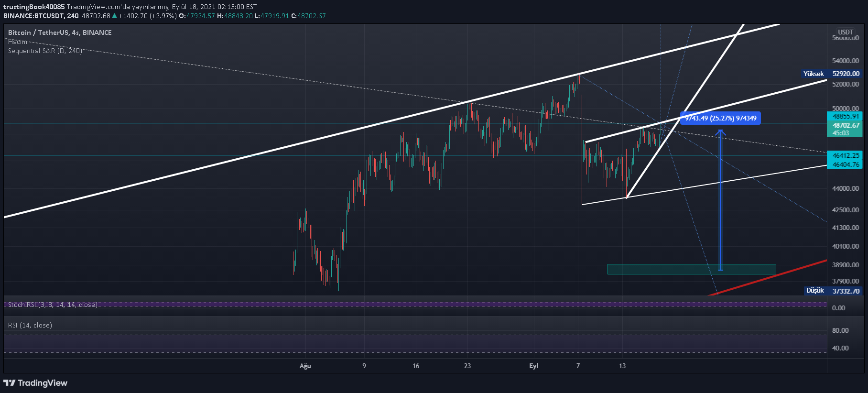Click the 40100.00 price axis value

845,246
